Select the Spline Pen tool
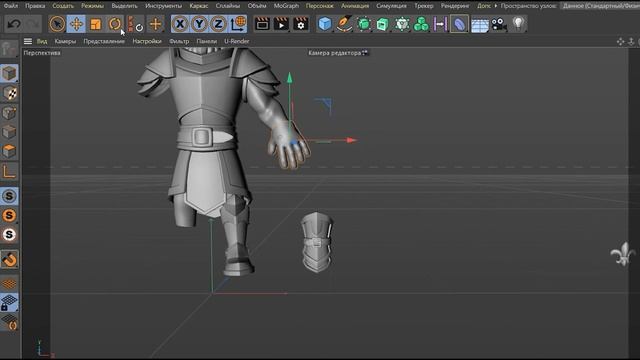Viewport: 640px width, 360px height. [344, 24]
